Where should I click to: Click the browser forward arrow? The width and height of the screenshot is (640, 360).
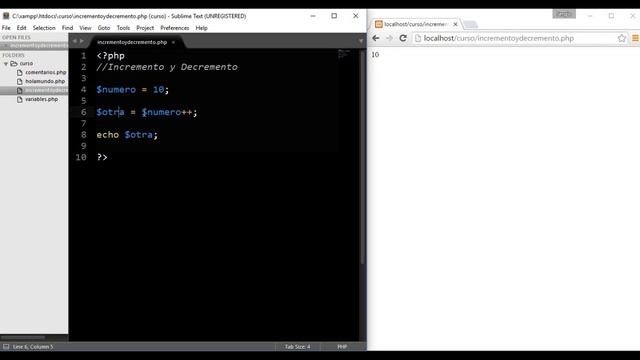(389, 38)
